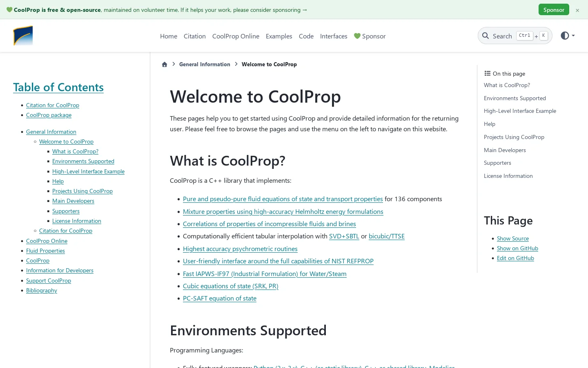
Task: Open Welcome to CoolProp sidebar entry
Action: point(66,141)
